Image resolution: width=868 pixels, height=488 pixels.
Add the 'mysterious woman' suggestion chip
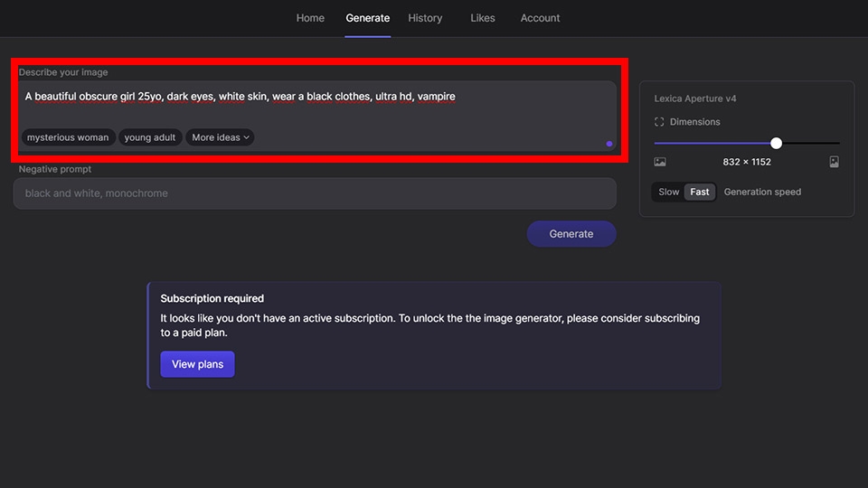click(x=68, y=137)
